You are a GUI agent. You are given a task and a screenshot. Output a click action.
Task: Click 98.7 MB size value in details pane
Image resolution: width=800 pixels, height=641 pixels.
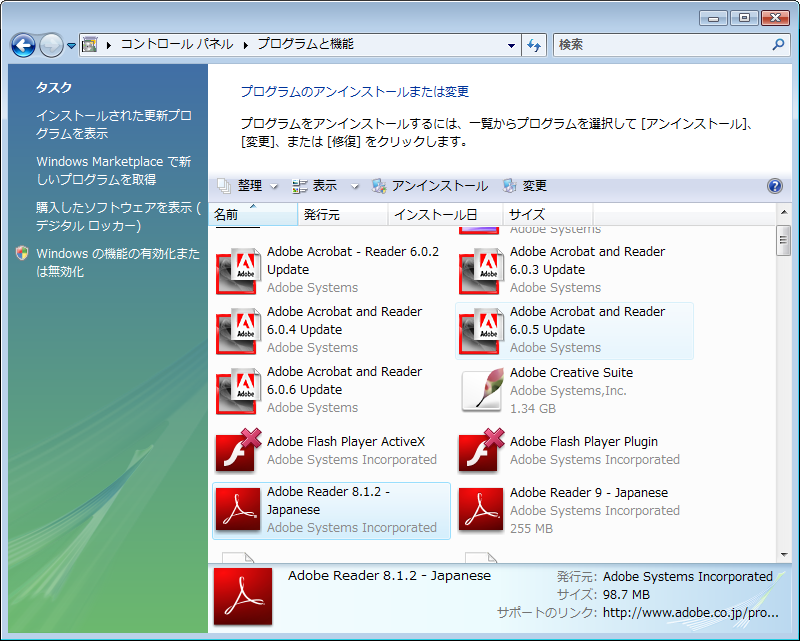[x=626, y=595]
